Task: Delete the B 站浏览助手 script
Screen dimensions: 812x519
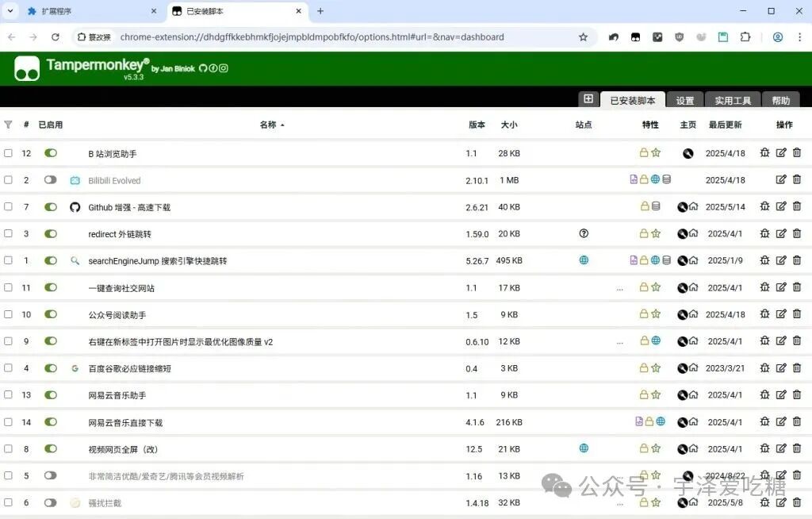Action: coord(797,153)
